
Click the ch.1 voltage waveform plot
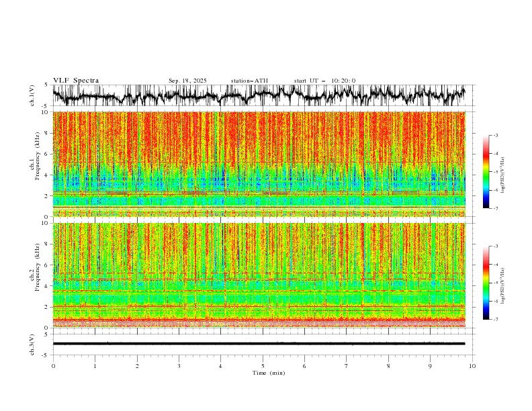(264, 95)
